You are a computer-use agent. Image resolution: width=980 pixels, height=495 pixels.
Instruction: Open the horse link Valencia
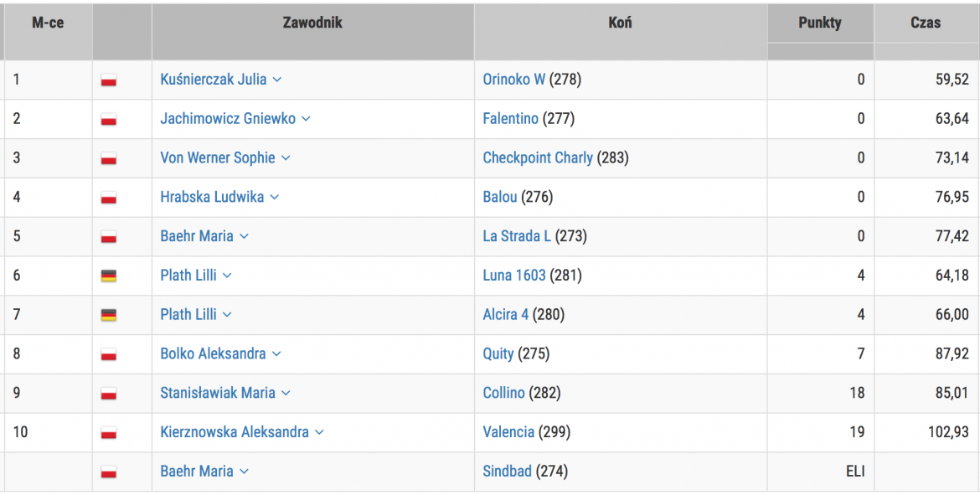[x=508, y=432]
